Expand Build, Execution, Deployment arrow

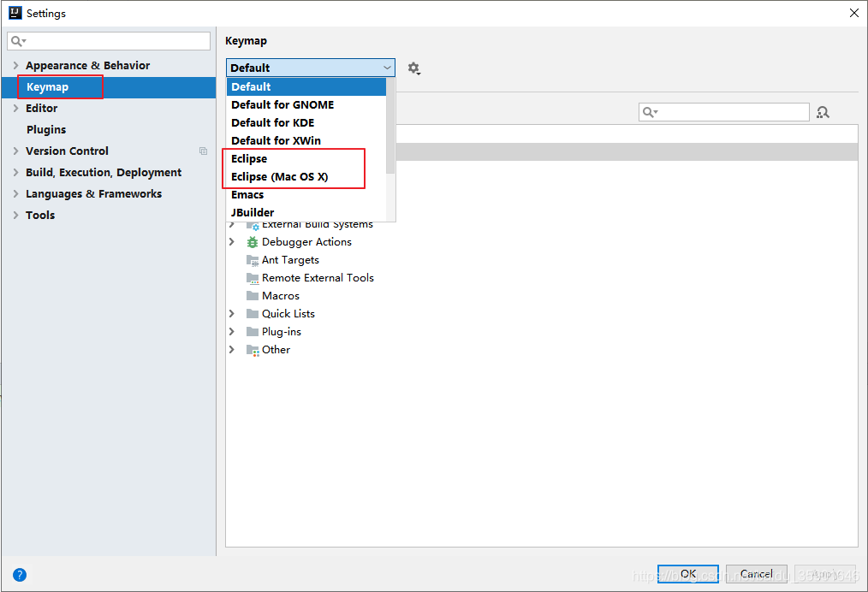(15, 173)
